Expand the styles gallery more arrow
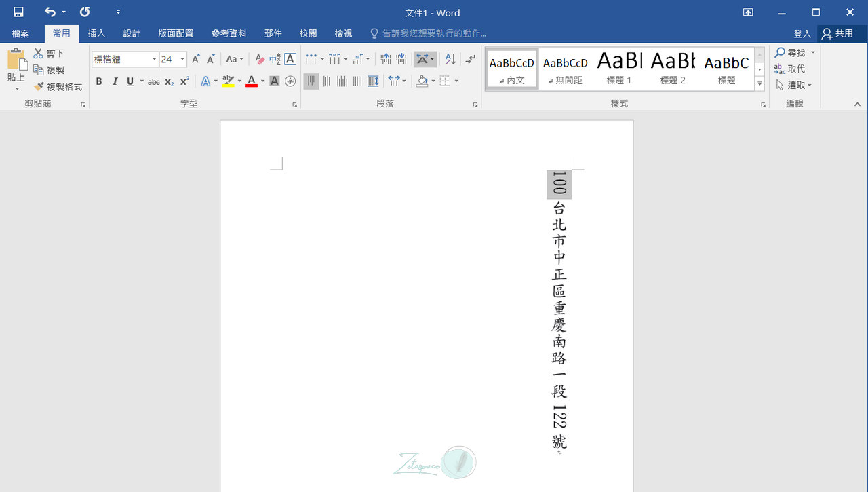The width and height of the screenshot is (868, 492). click(x=759, y=84)
